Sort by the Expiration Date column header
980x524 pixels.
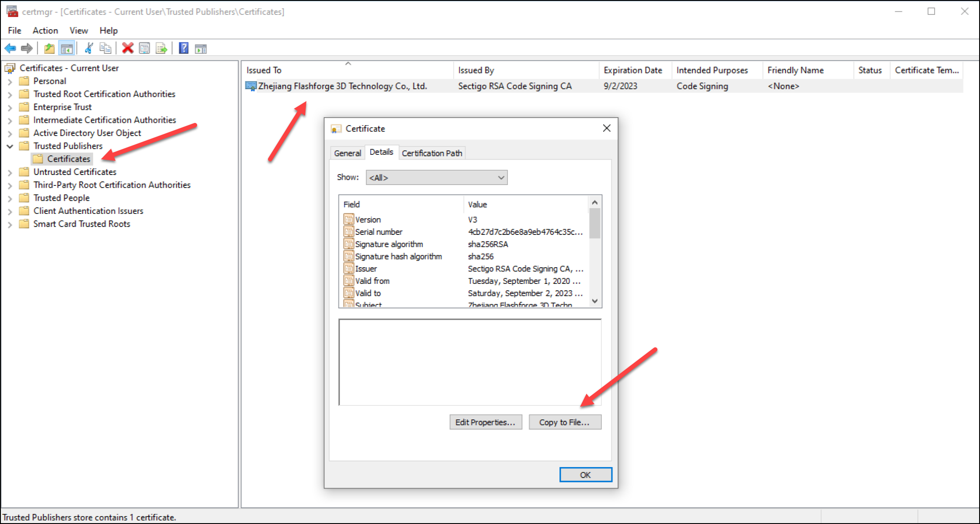click(x=635, y=70)
